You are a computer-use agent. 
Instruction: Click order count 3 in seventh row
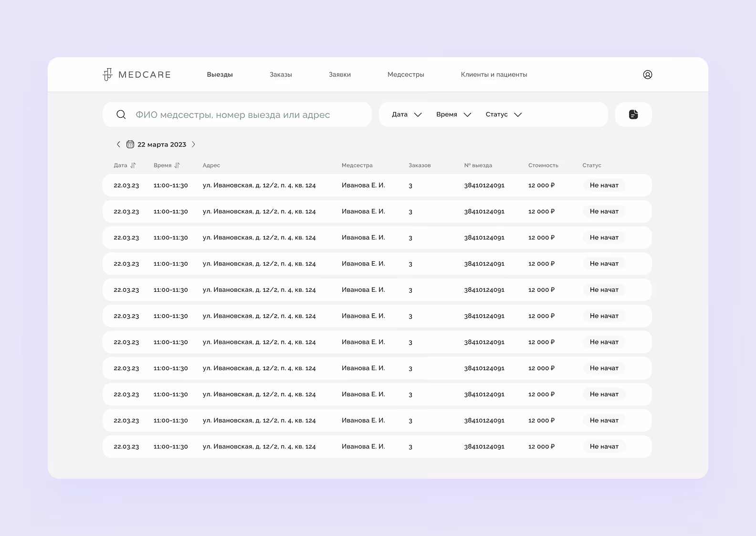410,342
